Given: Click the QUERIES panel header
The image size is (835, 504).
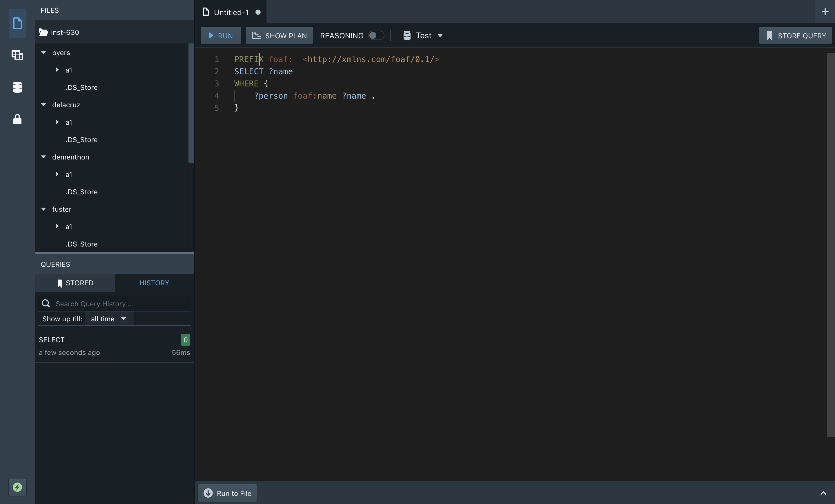Looking at the screenshot, I should click(x=115, y=264).
